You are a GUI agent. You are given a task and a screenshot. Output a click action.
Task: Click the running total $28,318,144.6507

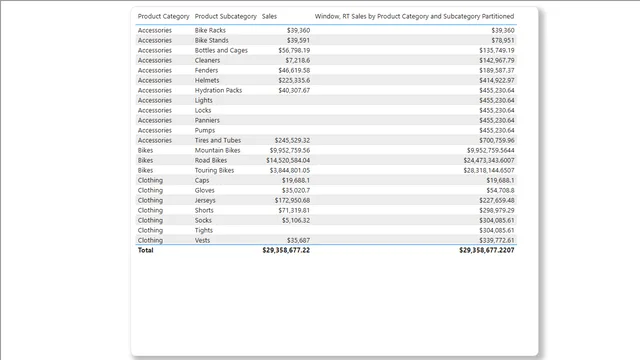click(489, 170)
